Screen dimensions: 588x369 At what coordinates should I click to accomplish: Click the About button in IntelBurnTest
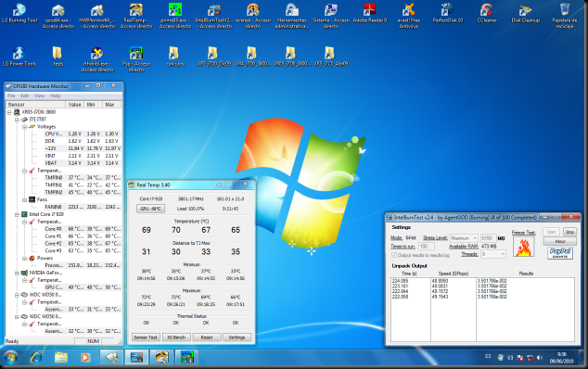tap(559, 241)
